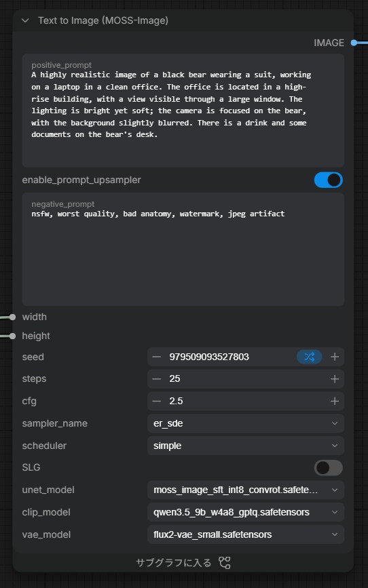
Task: Click the cfg value 2.5
Action: 176,401
